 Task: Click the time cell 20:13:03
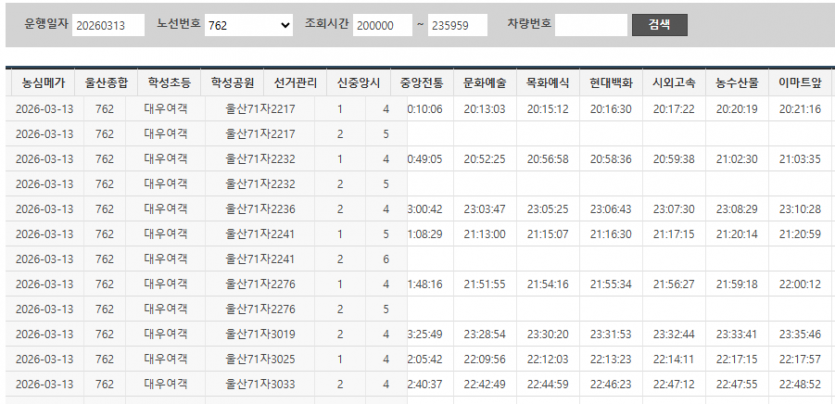point(485,109)
